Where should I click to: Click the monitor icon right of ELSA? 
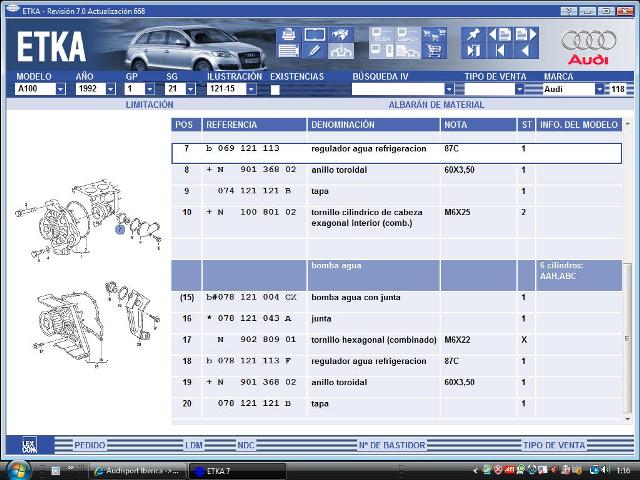tap(408, 34)
